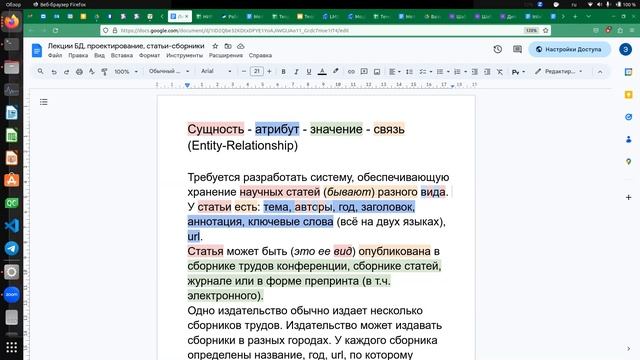Clear formatting of the text

click(500, 71)
